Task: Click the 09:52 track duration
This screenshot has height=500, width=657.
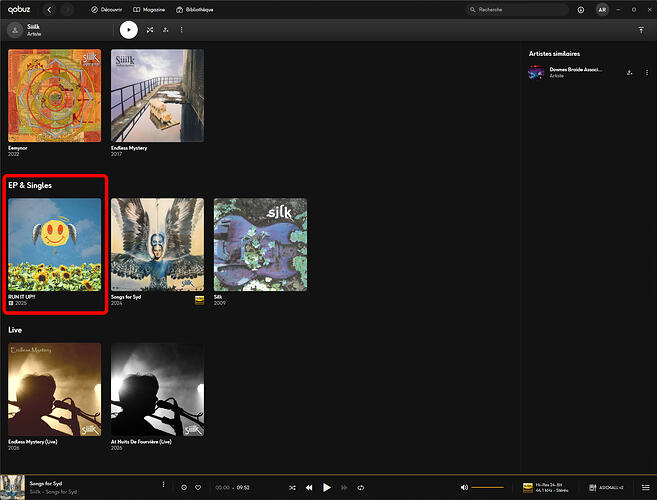Action: point(243,487)
